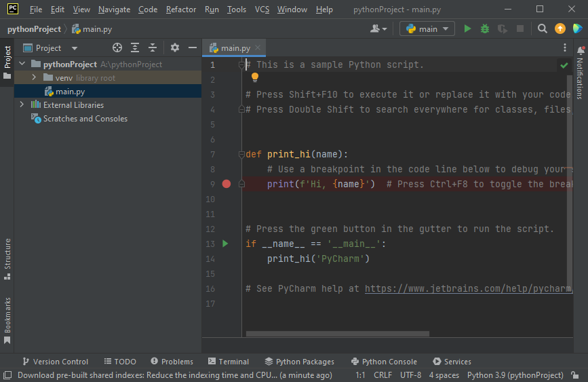Click Python 3.9 interpreter in status bar
The width and height of the screenshot is (588, 382).
click(x=515, y=375)
